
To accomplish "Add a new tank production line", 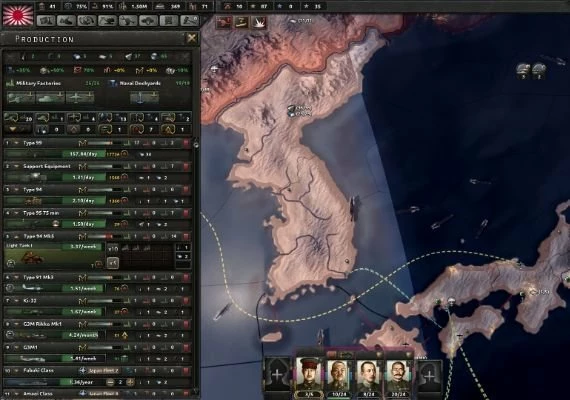I will click(x=50, y=97).
